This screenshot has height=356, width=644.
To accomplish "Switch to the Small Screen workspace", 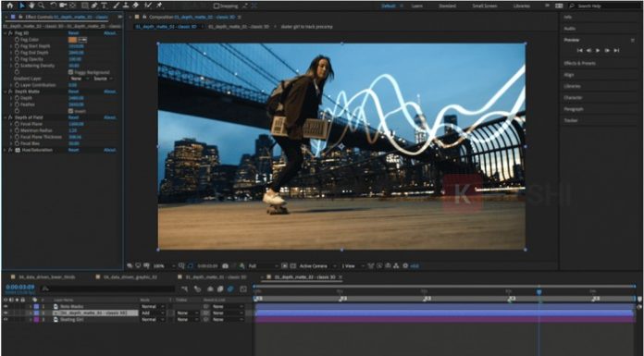I will click(x=485, y=6).
